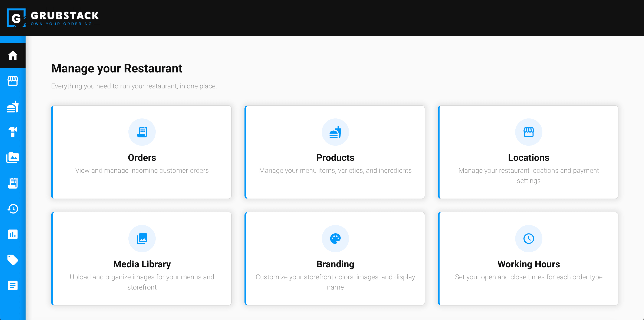
Task: Open the history clock icon in sidebar
Action: [13, 209]
